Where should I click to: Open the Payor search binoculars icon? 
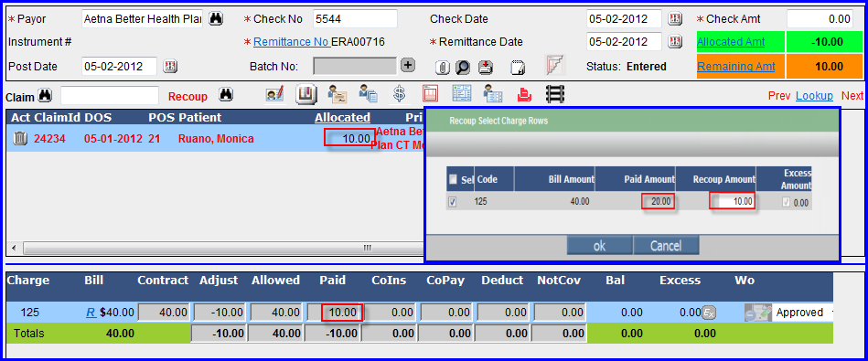click(x=215, y=19)
